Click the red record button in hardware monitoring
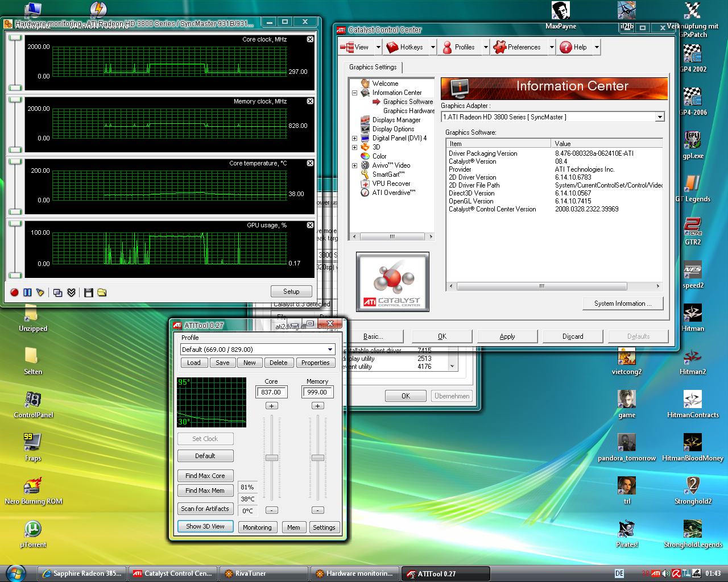728x582 pixels. tap(14, 292)
